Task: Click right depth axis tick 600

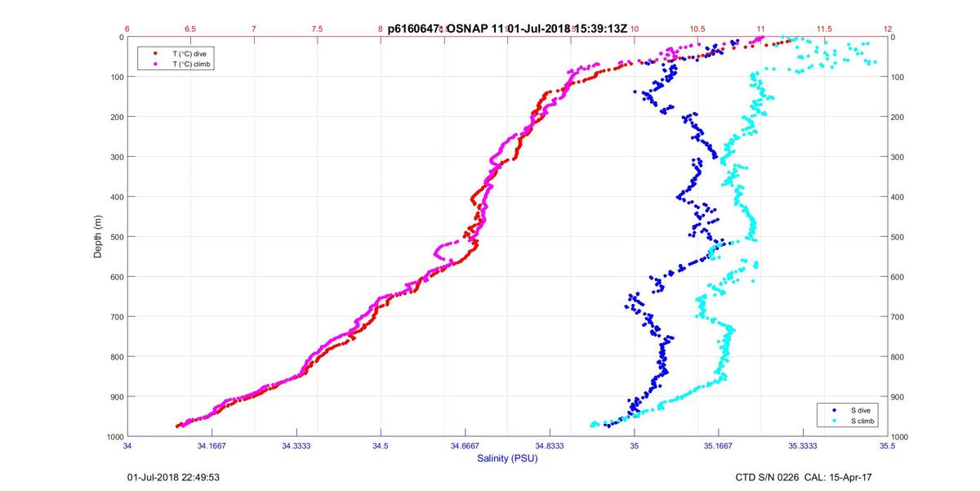Action: (x=899, y=277)
